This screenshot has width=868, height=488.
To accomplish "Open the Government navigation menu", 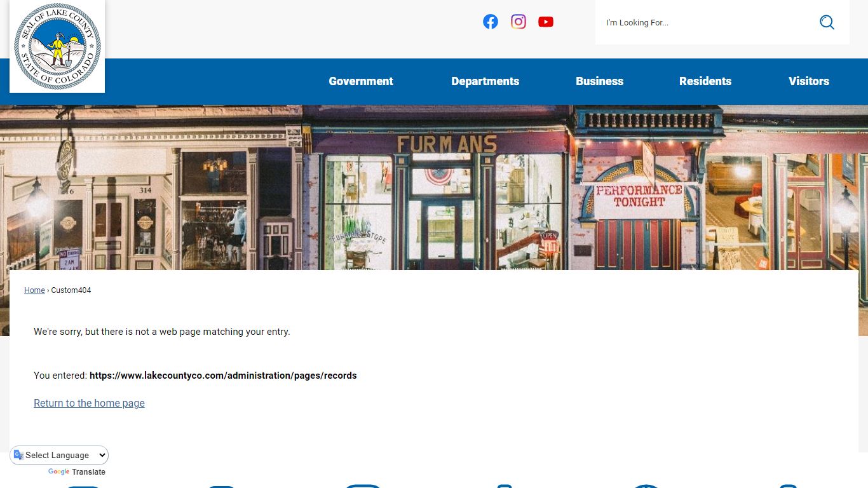I will 360,81.
